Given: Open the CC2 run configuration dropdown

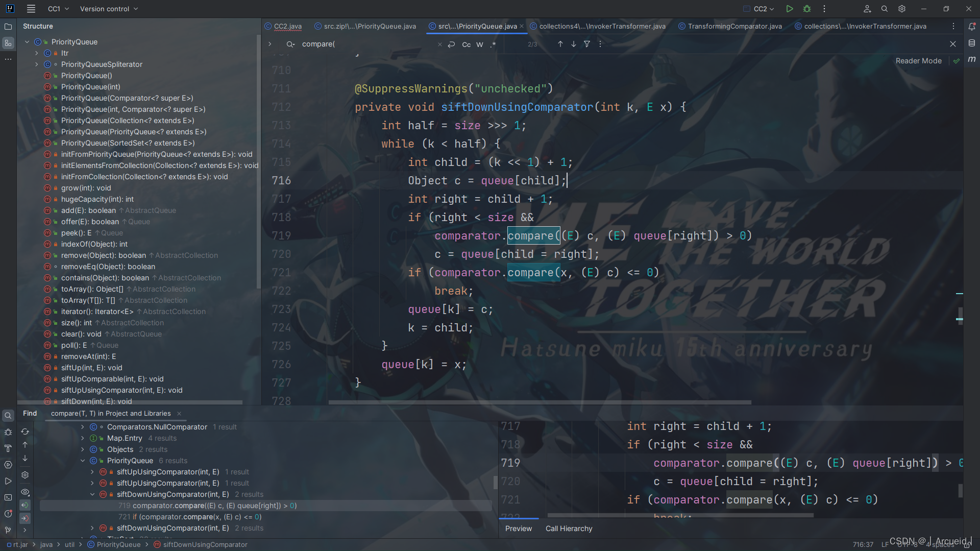Looking at the screenshot, I should point(759,9).
